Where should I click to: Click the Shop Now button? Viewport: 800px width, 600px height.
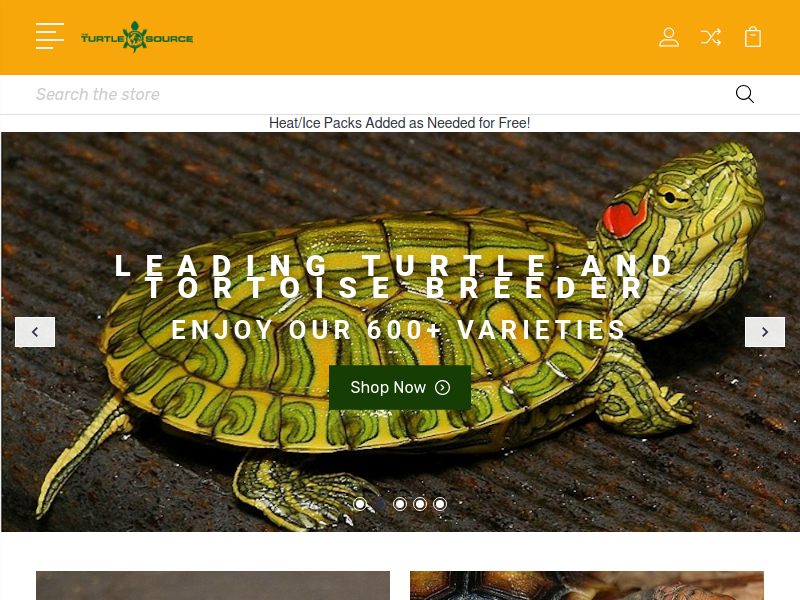pyautogui.click(x=400, y=388)
